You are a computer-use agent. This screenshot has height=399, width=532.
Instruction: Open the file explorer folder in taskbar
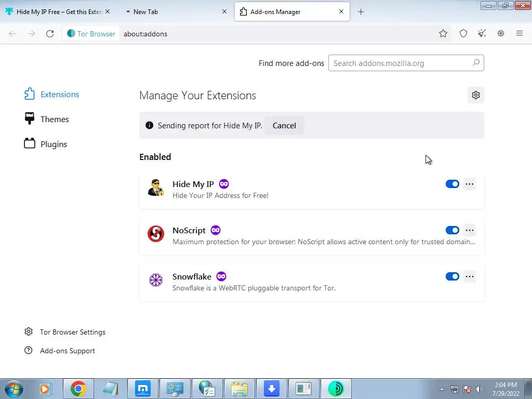(240, 389)
